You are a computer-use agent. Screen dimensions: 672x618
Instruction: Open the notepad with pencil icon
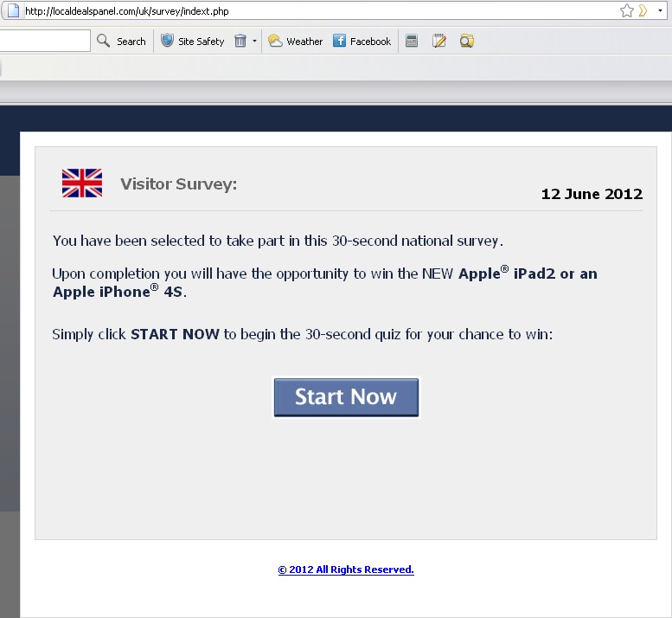coord(439,41)
